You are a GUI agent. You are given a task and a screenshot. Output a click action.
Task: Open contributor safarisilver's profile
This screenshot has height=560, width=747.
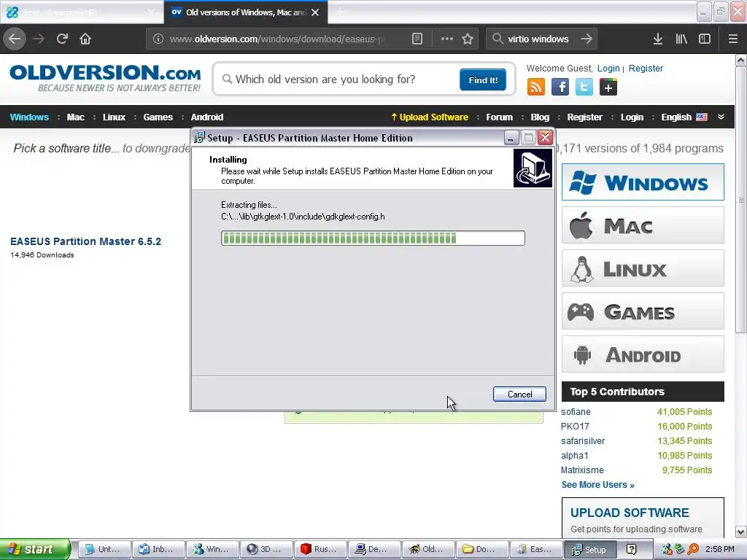click(583, 441)
